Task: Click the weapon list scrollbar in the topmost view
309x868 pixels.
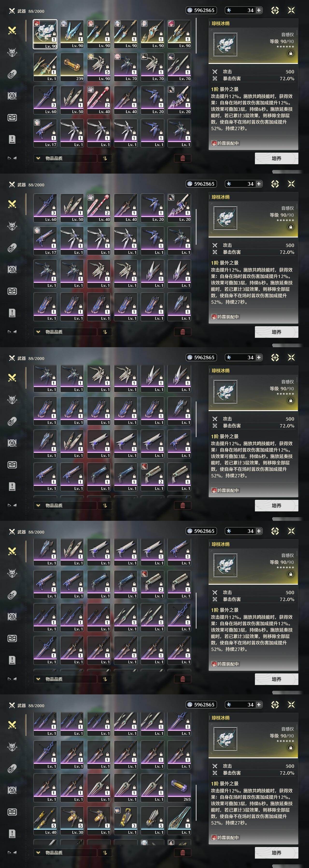Action: [196, 36]
